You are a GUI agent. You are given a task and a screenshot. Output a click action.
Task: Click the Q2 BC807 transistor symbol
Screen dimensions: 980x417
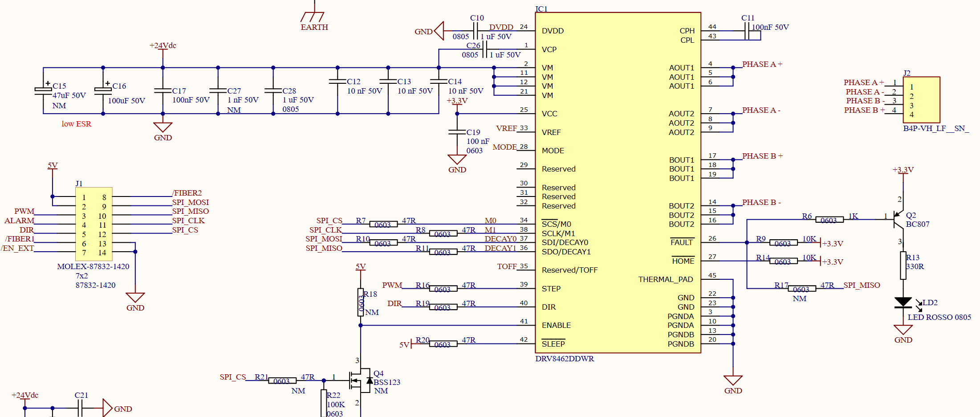click(x=898, y=220)
